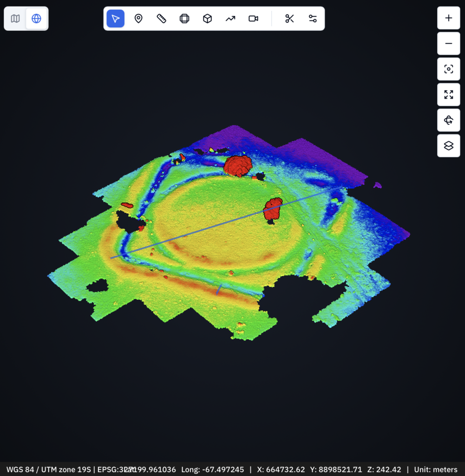465x476 pixels.
Task: Switch to the 3D globe view
Action: tap(36, 19)
